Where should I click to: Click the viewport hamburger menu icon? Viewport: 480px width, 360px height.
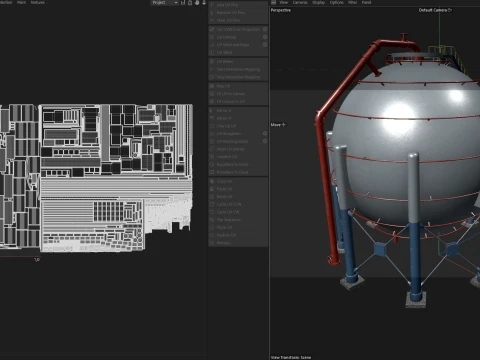(274, 3)
